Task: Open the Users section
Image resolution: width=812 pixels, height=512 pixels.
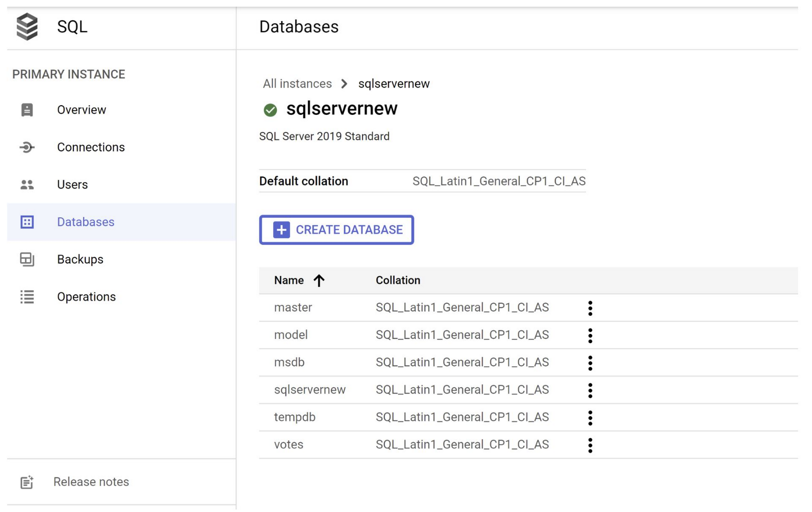Action: pyautogui.click(x=122, y=185)
